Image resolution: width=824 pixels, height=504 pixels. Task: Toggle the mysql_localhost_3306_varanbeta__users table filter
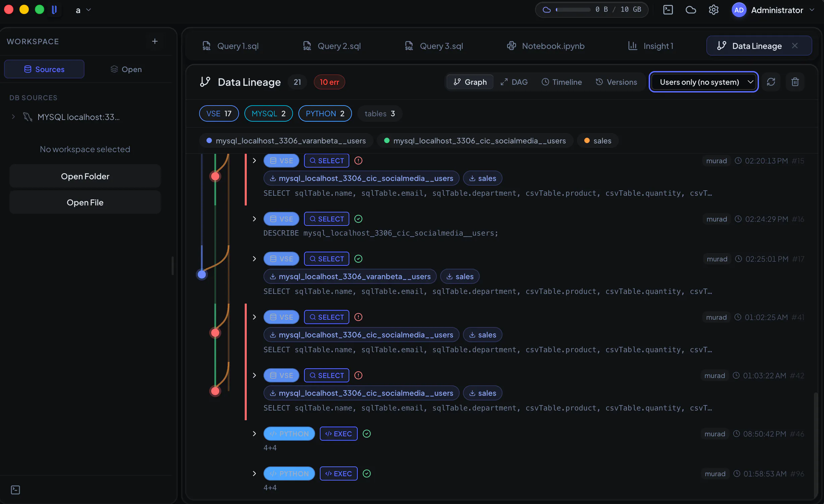pos(286,141)
